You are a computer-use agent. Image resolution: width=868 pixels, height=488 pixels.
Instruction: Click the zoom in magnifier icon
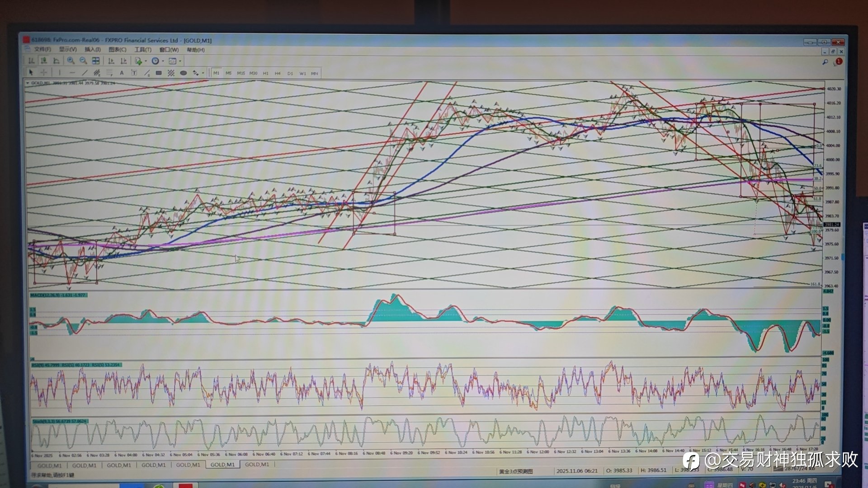tap(71, 61)
